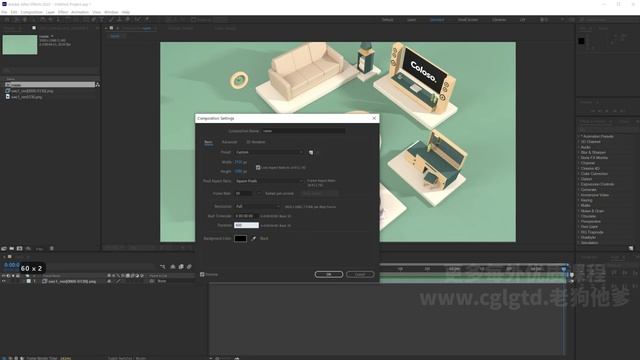
Task: Toggle the shy switch on layer 1
Action: (x=109, y=281)
